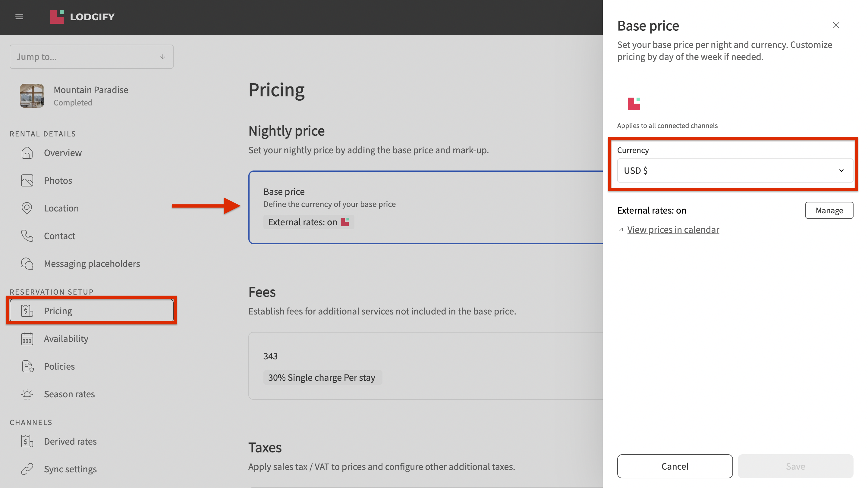Open the hamburger menu
Image resolution: width=868 pixels, height=488 pixels.
(x=19, y=17)
